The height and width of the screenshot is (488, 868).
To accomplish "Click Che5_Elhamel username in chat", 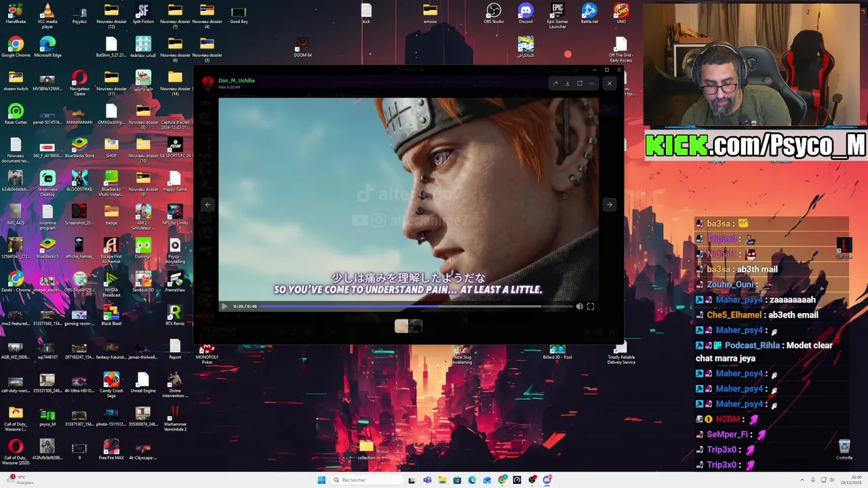I will pos(734,314).
